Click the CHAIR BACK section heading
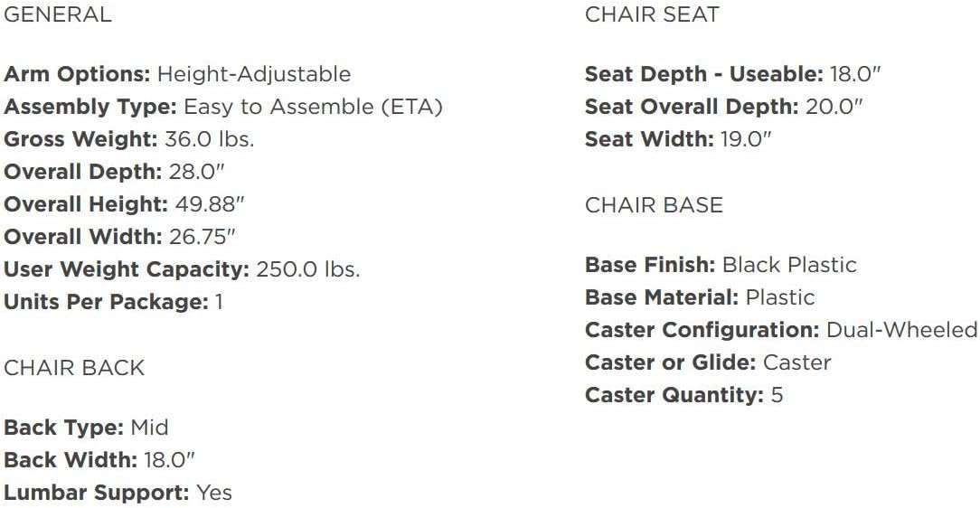Screen dimensions: 980x508 [74, 368]
